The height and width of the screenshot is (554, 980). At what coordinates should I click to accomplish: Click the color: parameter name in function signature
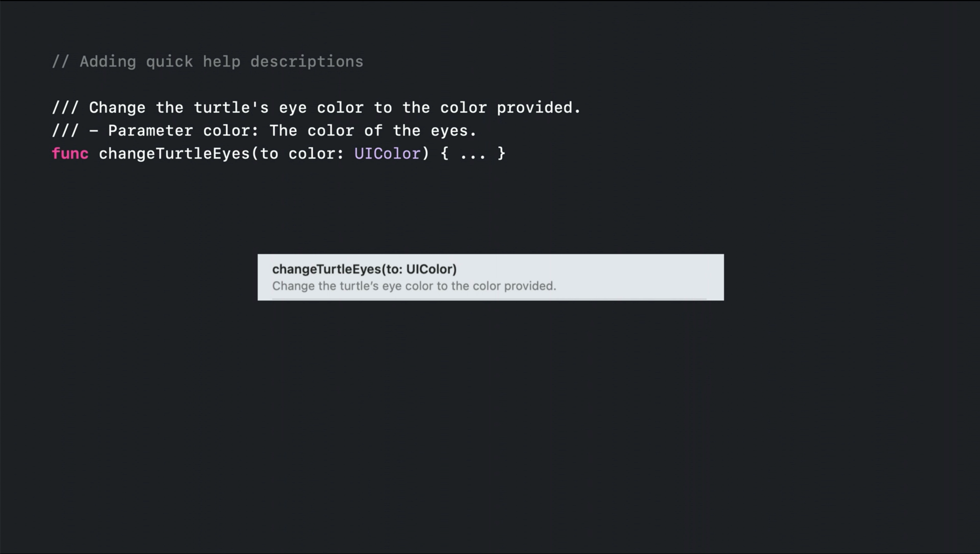(x=316, y=154)
